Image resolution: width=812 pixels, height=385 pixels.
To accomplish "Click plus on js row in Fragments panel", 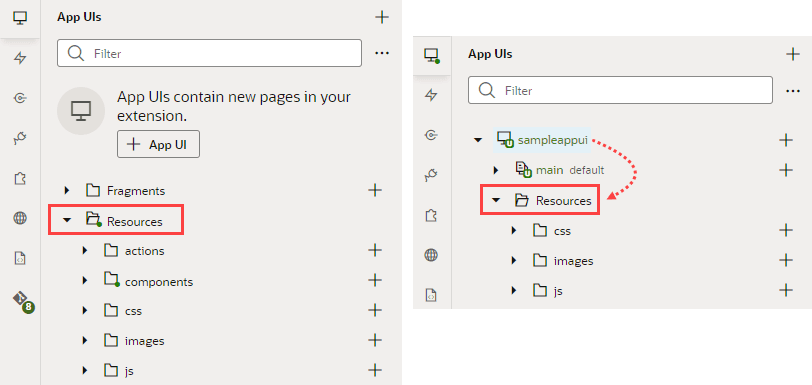I will point(375,370).
